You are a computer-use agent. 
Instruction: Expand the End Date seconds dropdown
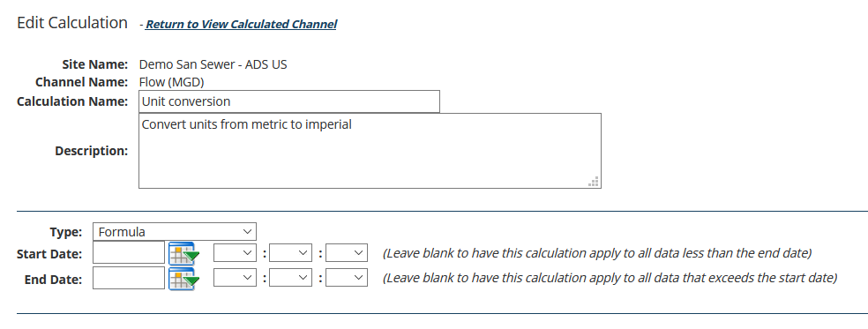coord(347,278)
